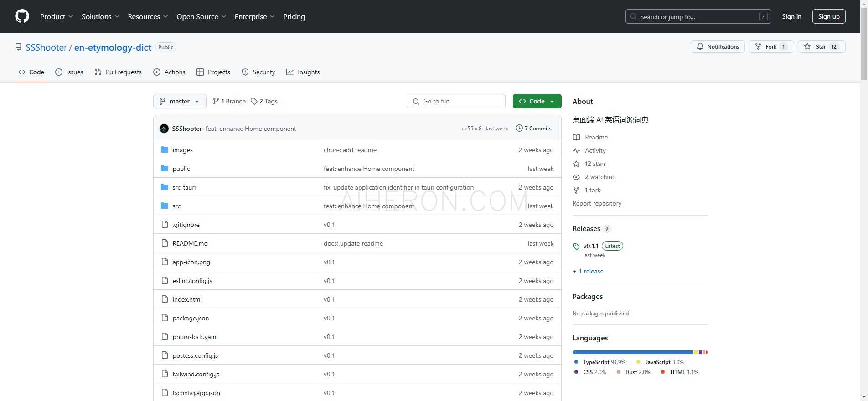Switch to the Issues tab

pos(69,72)
